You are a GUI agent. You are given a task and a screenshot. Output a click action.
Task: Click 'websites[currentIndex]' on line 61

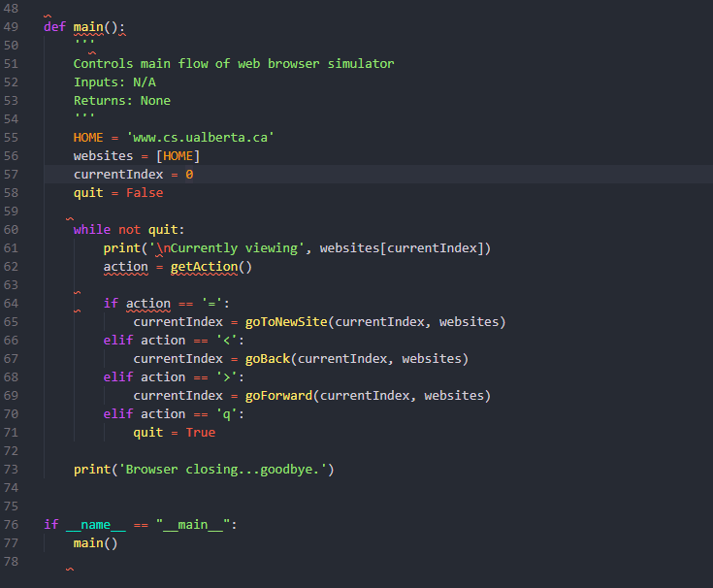[x=402, y=247]
